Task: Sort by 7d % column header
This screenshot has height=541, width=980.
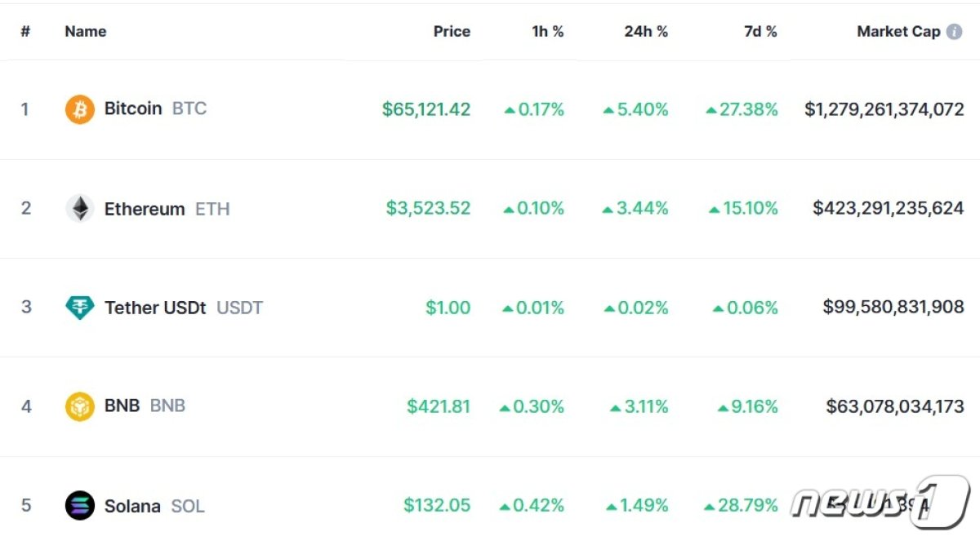Action: point(760,32)
